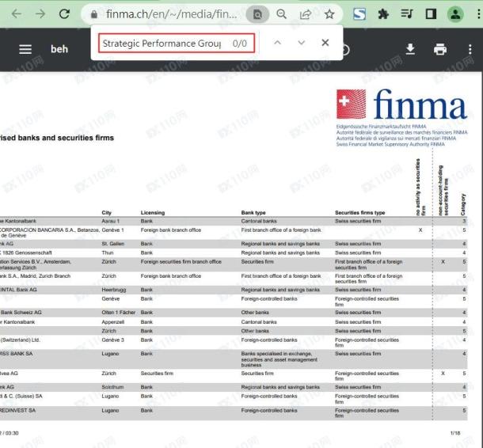This screenshot has width=483, height=448.
Task: Click the find-in-page icon in address bar
Action: point(257,14)
